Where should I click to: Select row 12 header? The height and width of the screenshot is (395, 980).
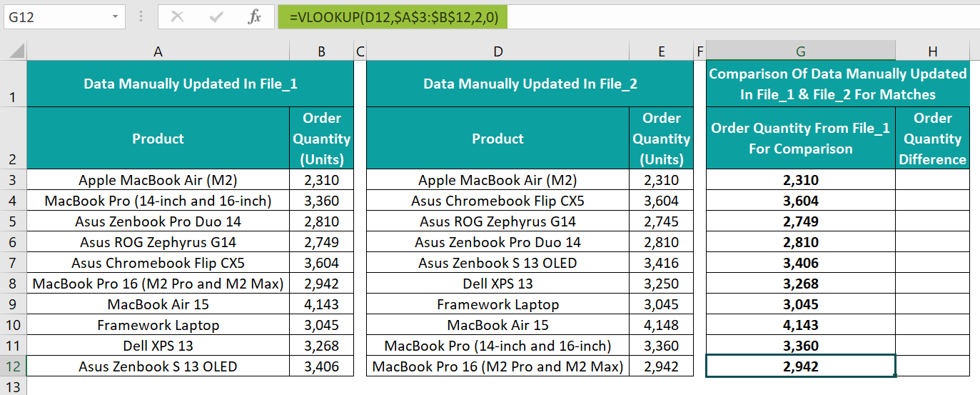[14, 366]
